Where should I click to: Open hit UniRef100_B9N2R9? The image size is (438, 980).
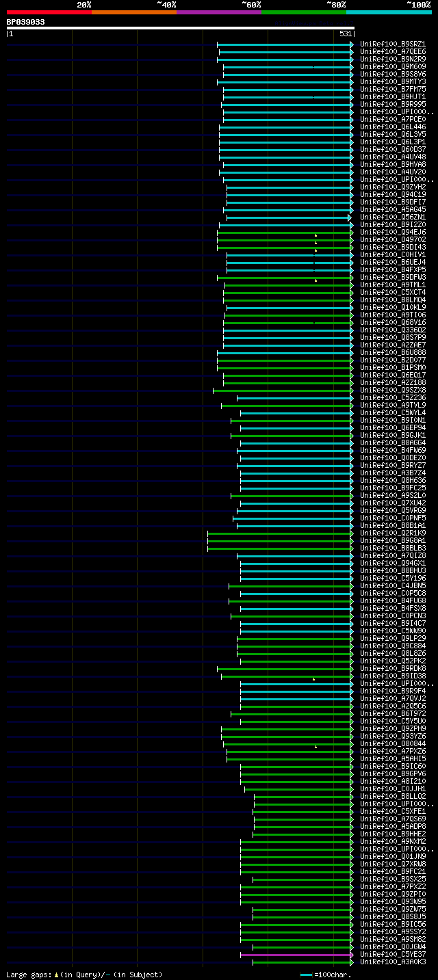(393, 59)
